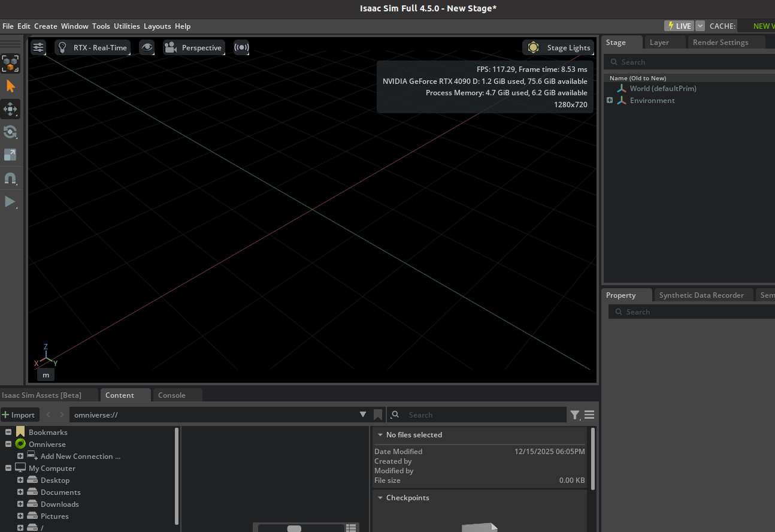Toggle LIVE session mode

pyautogui.click(x=679, y=26)
